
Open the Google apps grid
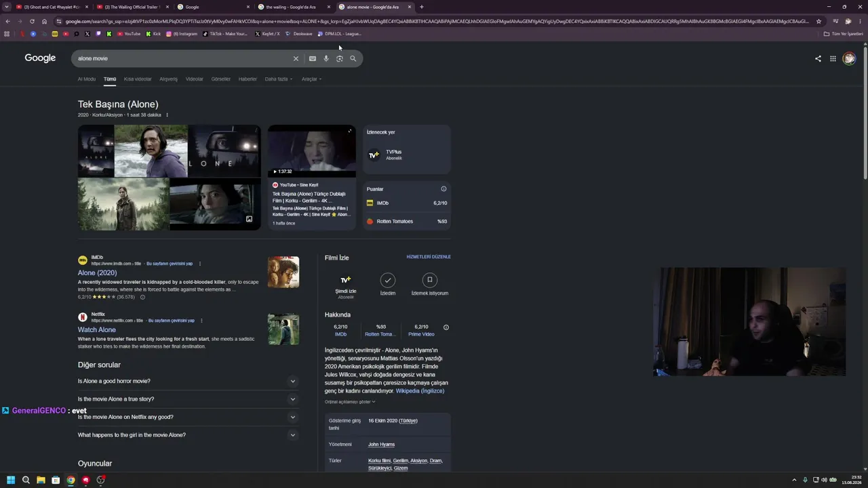pos(833,58)
